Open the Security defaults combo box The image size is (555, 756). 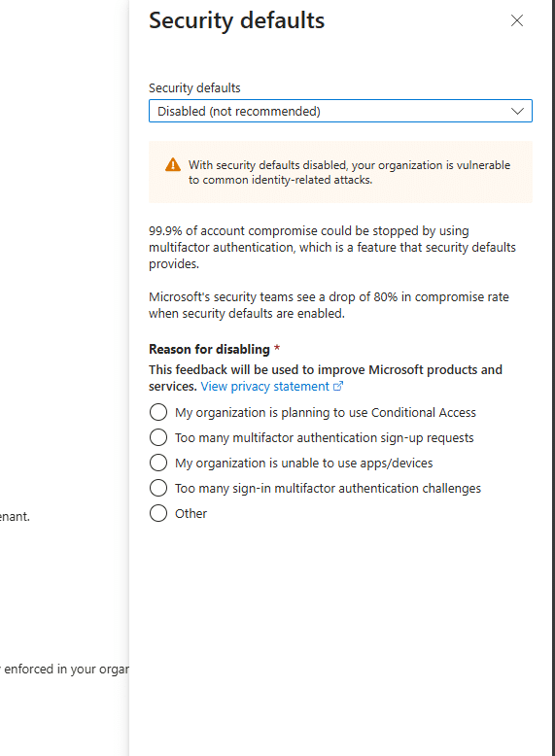coord(340,111)
